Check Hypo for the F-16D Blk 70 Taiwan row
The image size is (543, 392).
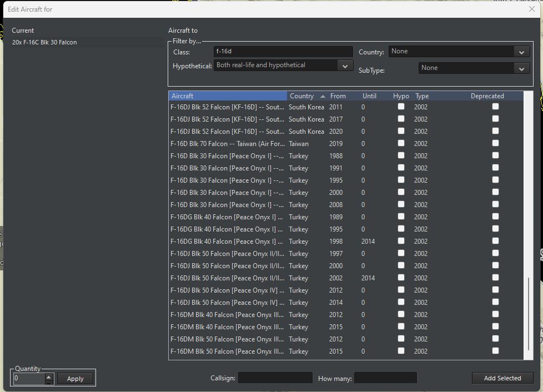coord(401,143)
